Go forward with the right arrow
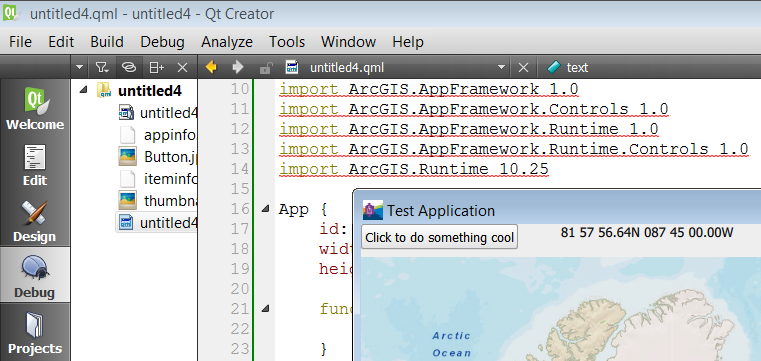The image size is (761, 361). click(238, 67)
